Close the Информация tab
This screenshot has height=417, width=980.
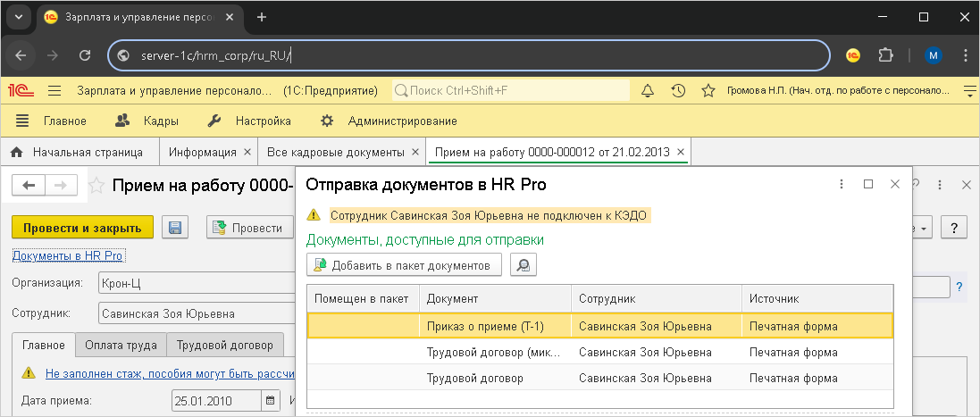click(247, 153)
